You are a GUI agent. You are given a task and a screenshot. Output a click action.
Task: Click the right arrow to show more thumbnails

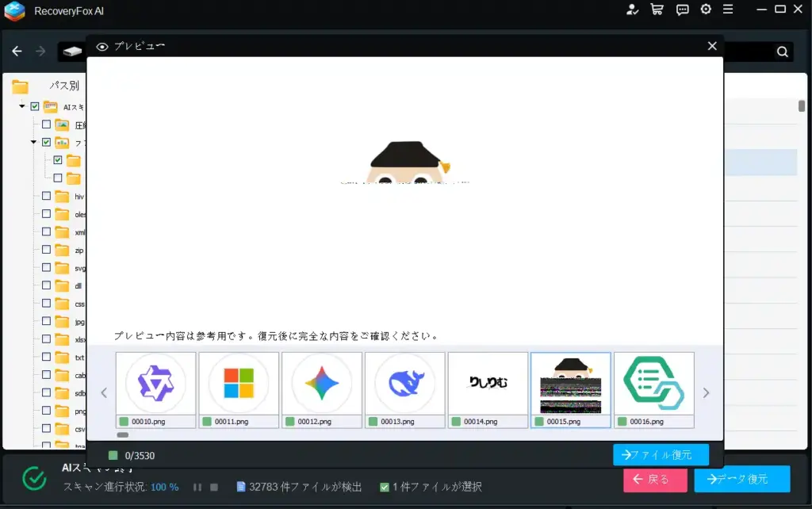pyautogui.click(x=707, y=391)
